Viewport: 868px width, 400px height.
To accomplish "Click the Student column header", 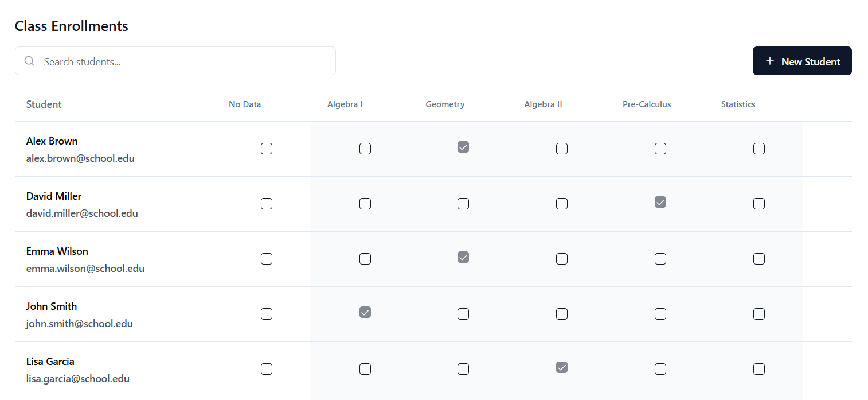I will tap(44, 104).
